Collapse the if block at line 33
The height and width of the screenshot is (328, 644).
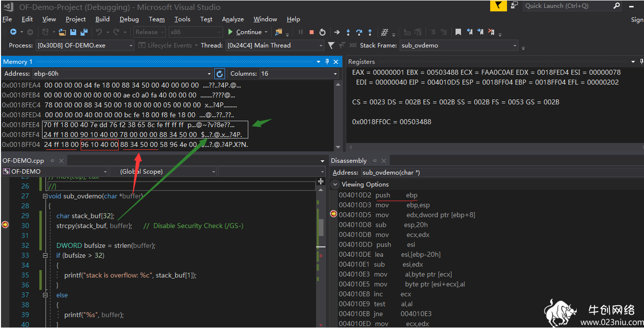46,255
